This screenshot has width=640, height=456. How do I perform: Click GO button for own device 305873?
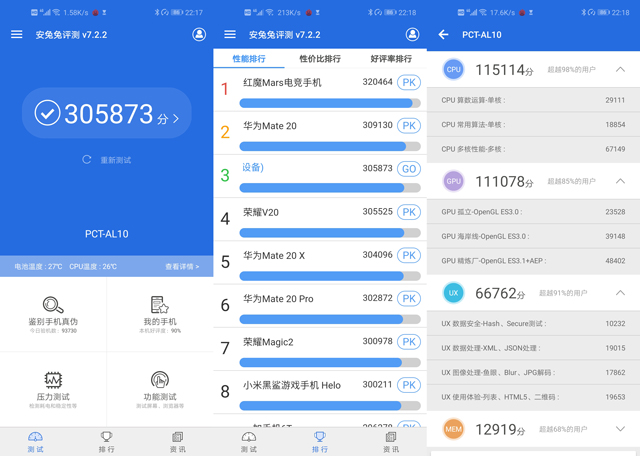(409, 169)
